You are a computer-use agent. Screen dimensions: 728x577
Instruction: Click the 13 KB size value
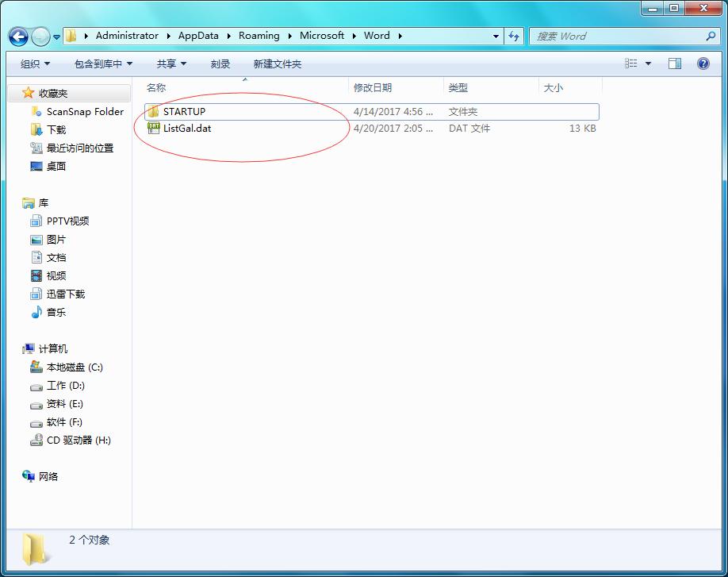(x=582, y=129)
